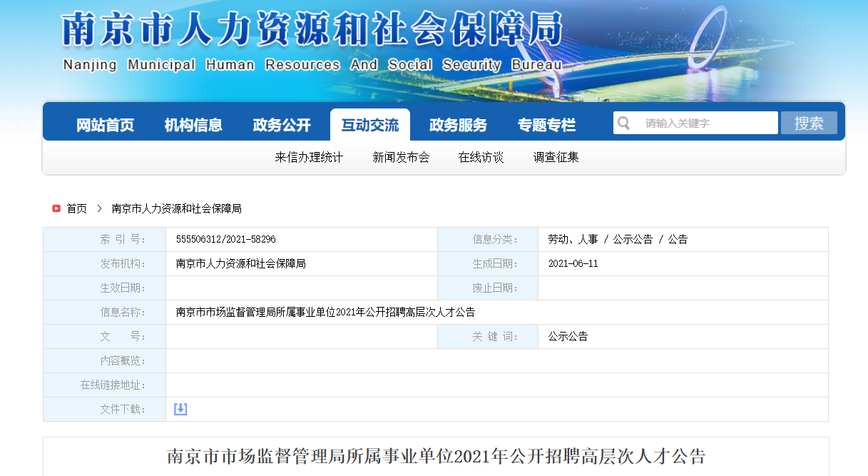This screenshot has height=476, width=868.
Task: Open the 调查征集 submenu link
Action: [x=556, y=158]
